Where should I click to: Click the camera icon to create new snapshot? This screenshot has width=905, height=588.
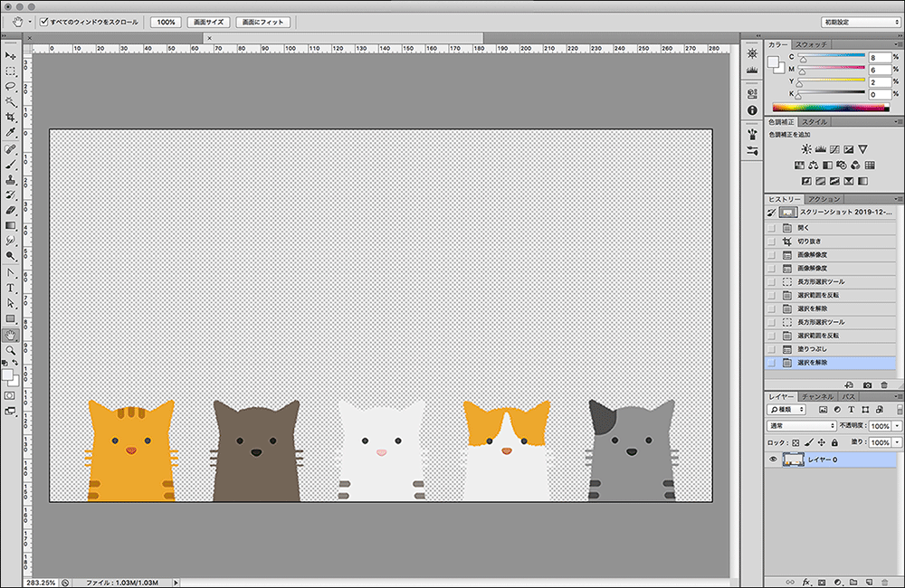pyautogui.click(x=868, y=385)
